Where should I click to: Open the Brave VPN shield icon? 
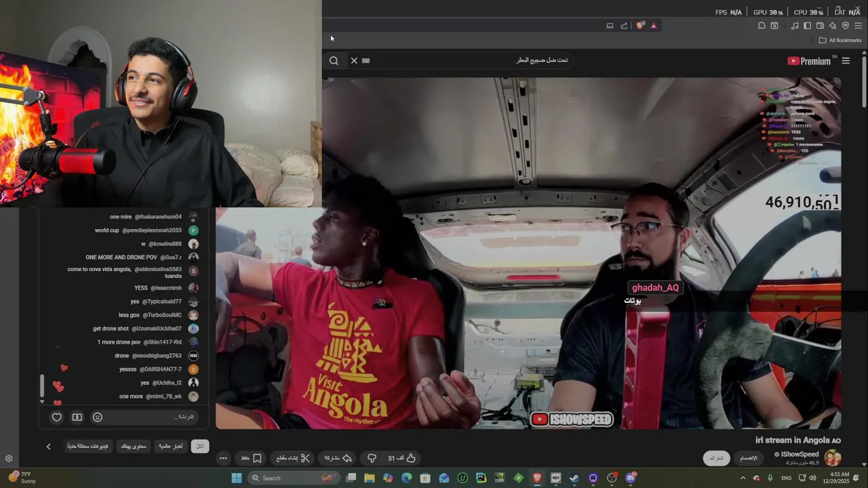(x=845, y=26)
